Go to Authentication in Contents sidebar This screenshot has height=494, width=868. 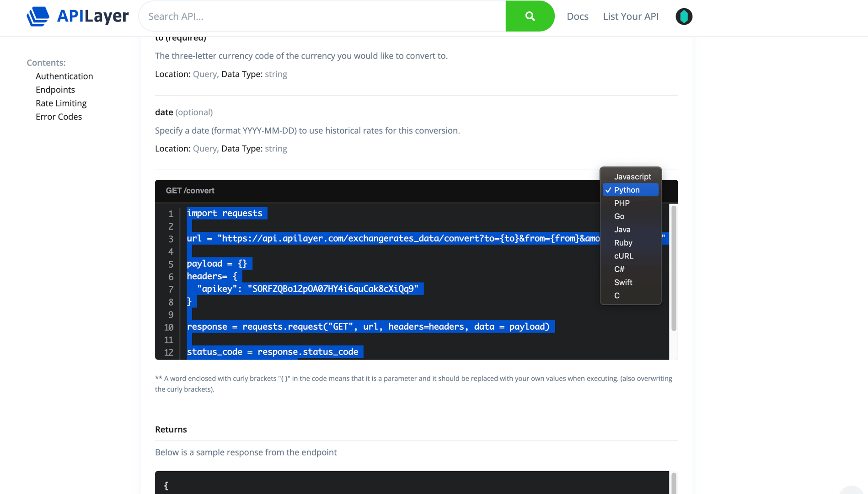click(x=64, y=76)
